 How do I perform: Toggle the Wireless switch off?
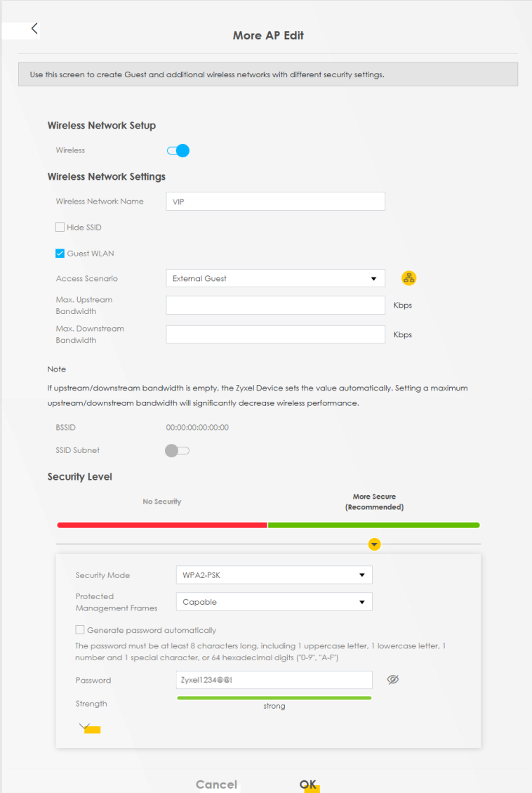[x=178, y=150]
